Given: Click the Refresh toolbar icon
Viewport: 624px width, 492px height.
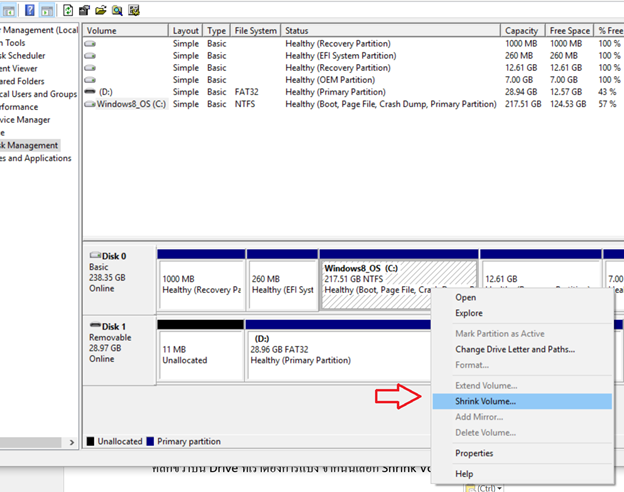Looking at the screenshot, I should 68,10.
